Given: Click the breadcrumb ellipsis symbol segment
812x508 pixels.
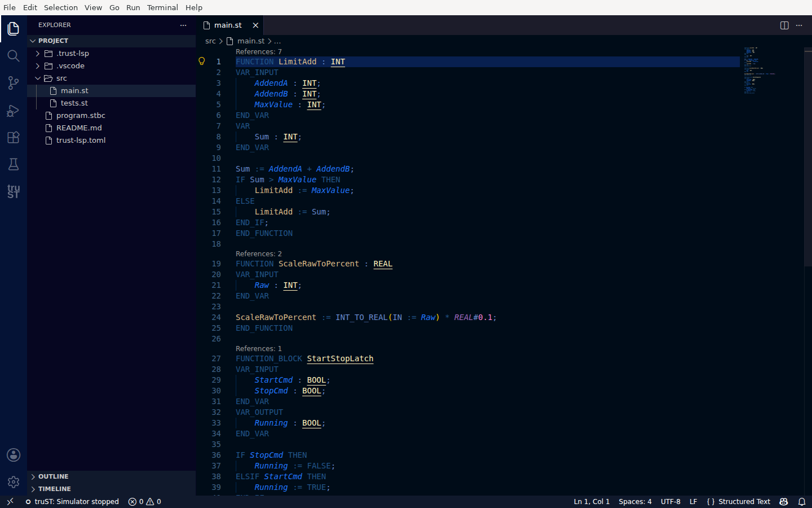Looking at the screenshot, I should pyautogui.click(x=277, y=41).
